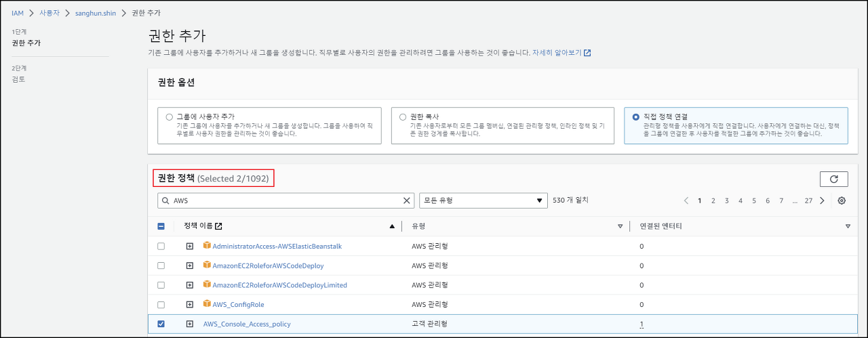Screen dimensions: 868x338
Task: Jump to last page 27
Action: pos(808,200)
